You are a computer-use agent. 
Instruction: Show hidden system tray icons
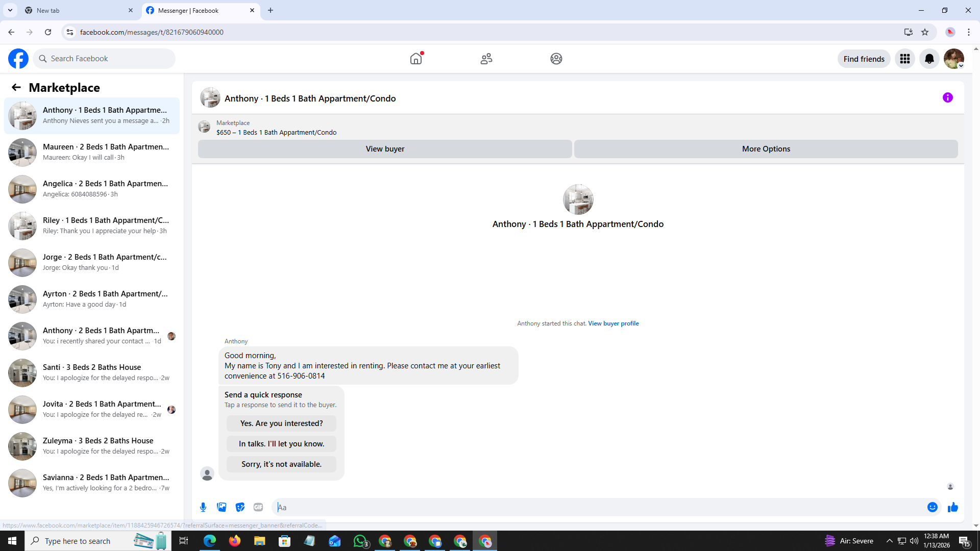pyautogui.click(x=889, y=541)
